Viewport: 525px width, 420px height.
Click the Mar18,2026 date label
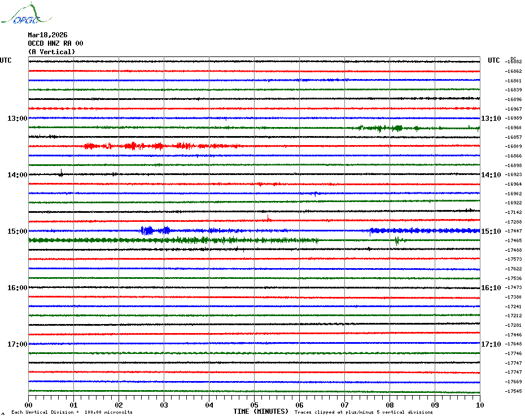coord(47,35)
